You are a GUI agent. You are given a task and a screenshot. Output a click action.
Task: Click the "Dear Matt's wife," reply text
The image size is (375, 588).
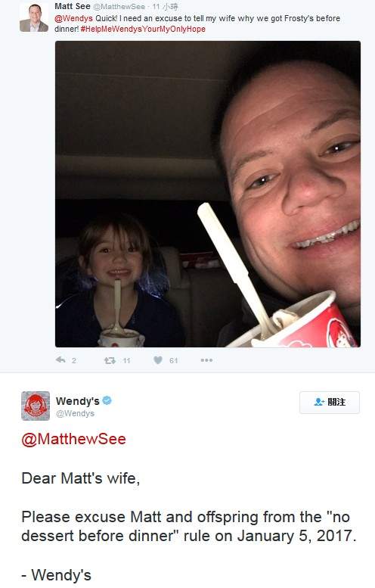pos(81,479)
